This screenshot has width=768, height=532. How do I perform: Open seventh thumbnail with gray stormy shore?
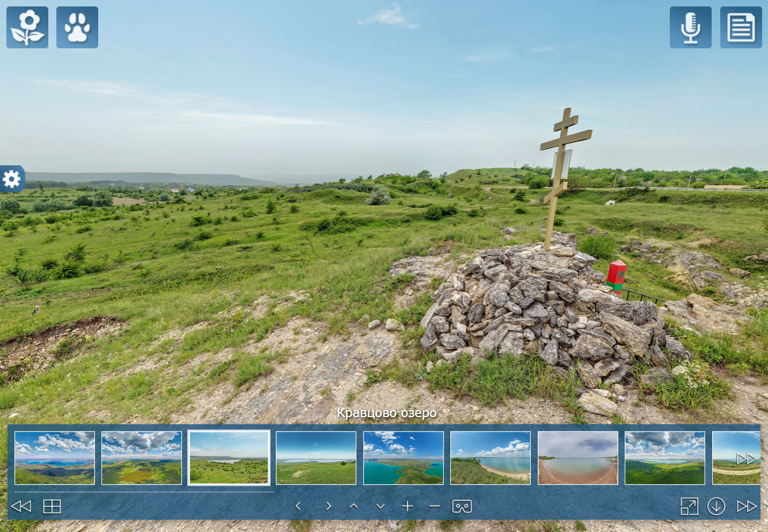click(578, 458)
